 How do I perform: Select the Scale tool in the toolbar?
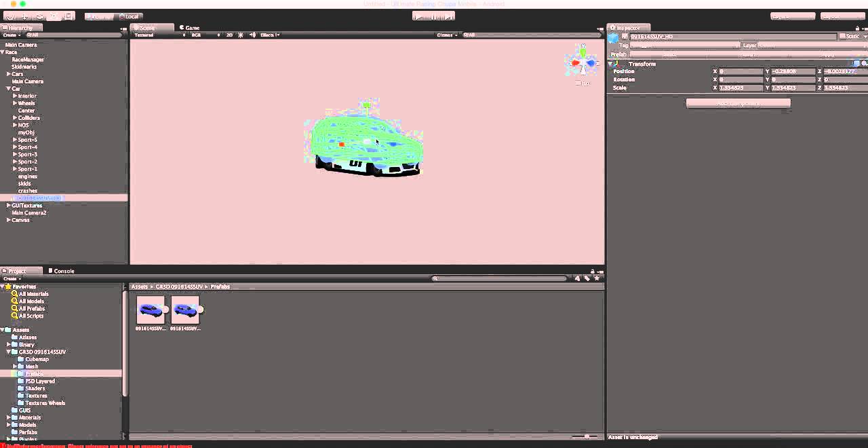coord(55,16)
